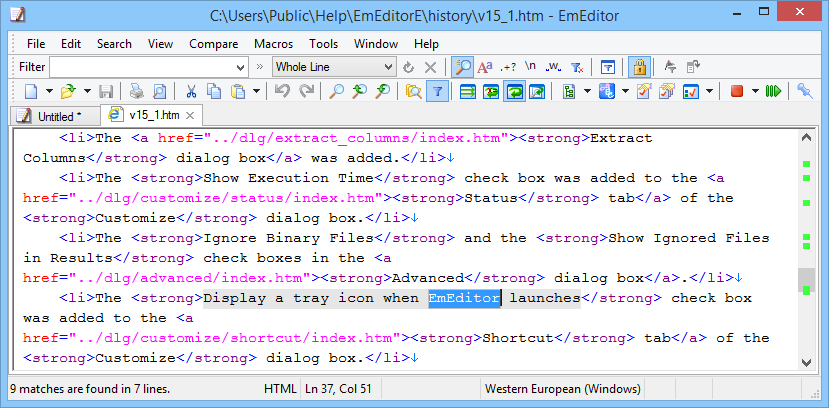Click the green Run macro icon
The image size is (829, 408).
pyautogui.click(x=773, y=91)
